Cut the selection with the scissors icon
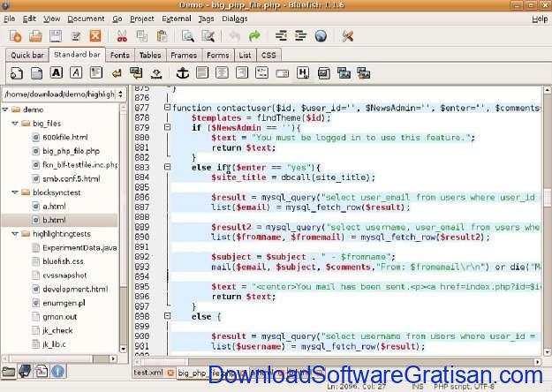 pos(122,36)
